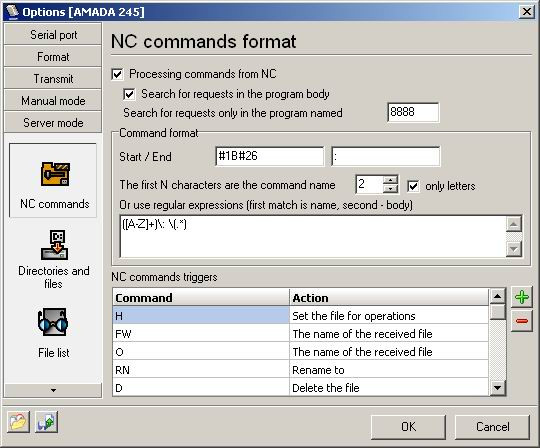Click the green plus add trigger button
This screenshot has width=540, height=448.
pyautogui.click(x=522, y=297)
